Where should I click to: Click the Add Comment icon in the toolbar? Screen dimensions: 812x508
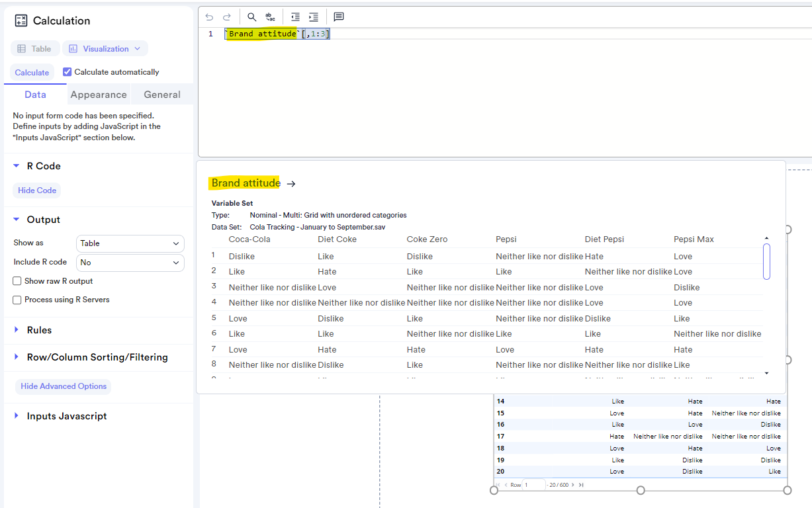(x=338, y=17)
